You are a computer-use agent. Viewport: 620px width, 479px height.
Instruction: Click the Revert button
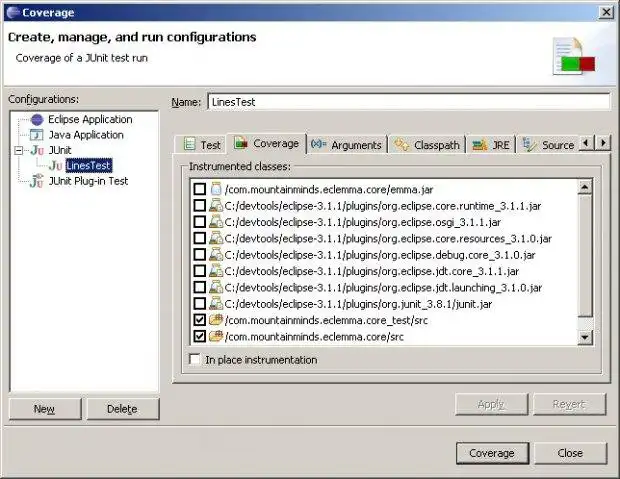point(569,404)
